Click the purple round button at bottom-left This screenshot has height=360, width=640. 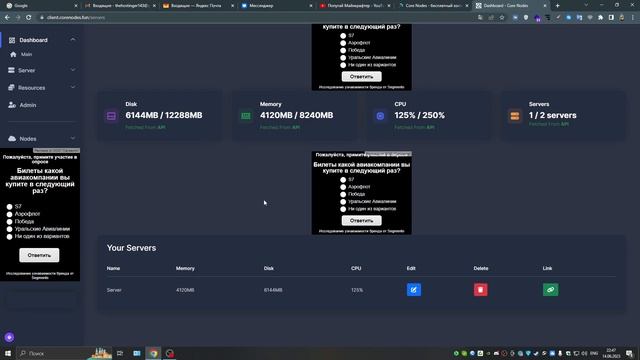(x=9, y=337)
